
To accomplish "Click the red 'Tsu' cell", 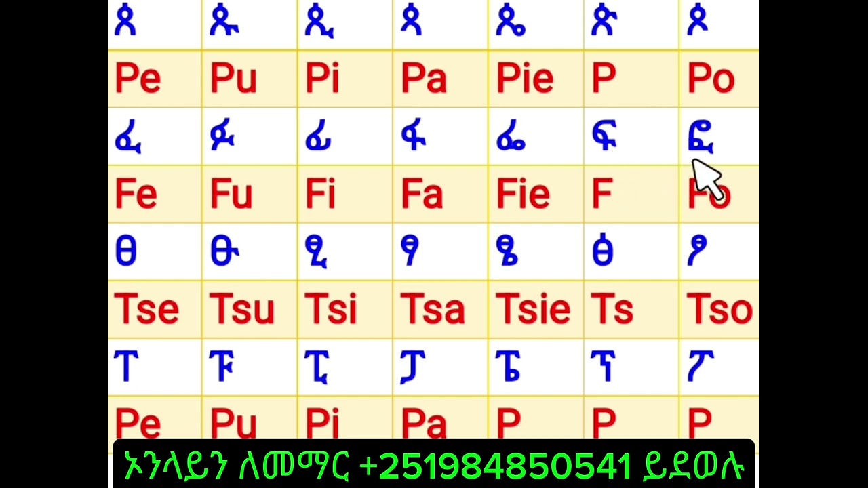I will click(x=242, y=309).
